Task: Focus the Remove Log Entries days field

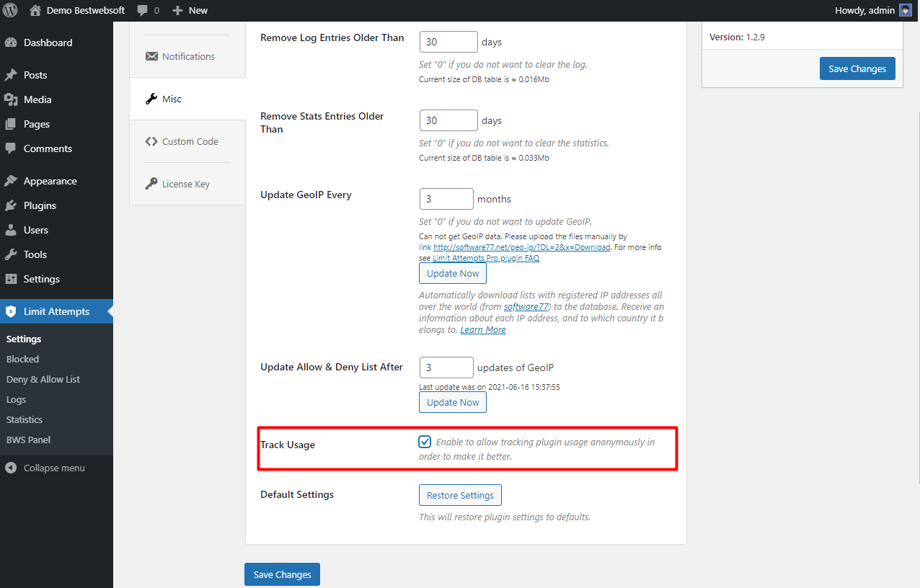Action: [448, 42]
